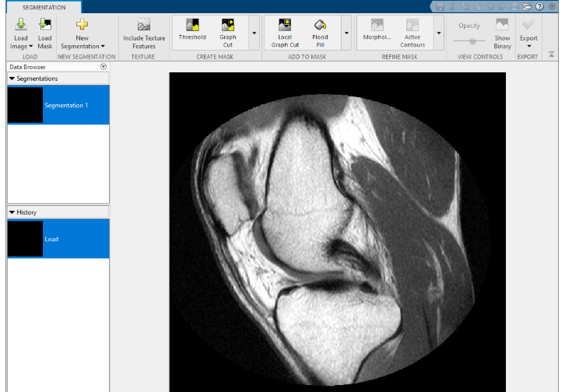The image size is (565, 392).
Task: Click on the knee MRI image
Action: click(337, 232)
